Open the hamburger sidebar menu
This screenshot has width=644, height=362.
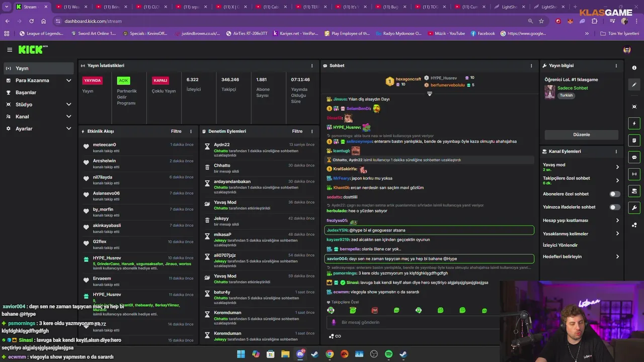click(10, 50)
